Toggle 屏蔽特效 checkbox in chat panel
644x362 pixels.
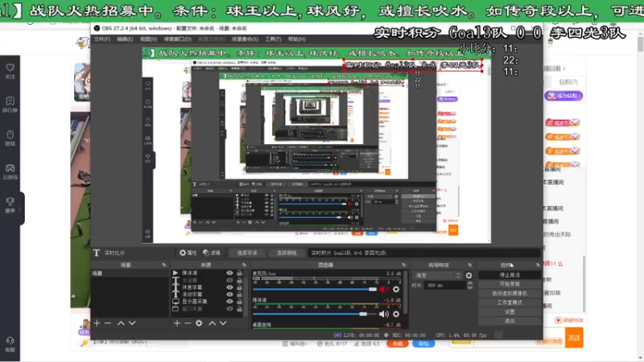point(558,320)
